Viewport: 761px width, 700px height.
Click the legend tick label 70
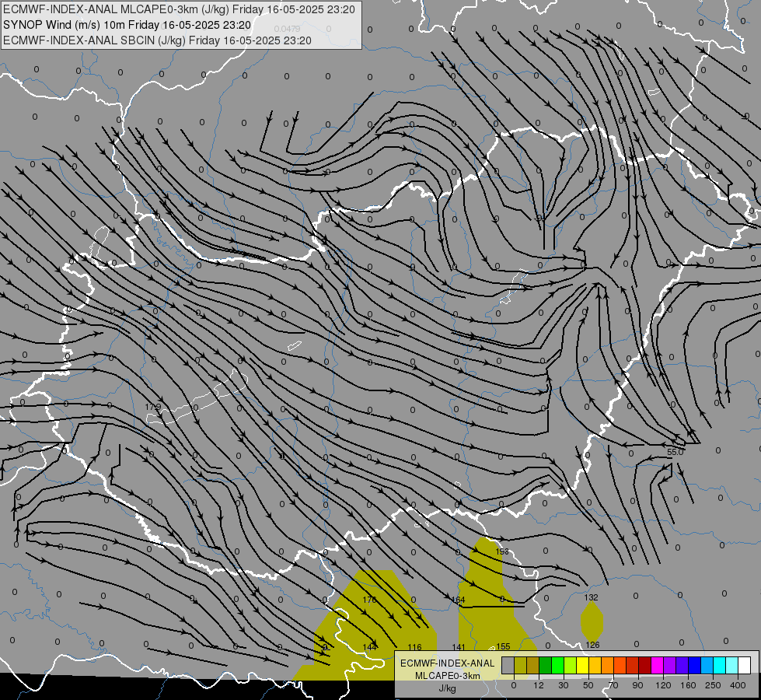pos(613,685)
